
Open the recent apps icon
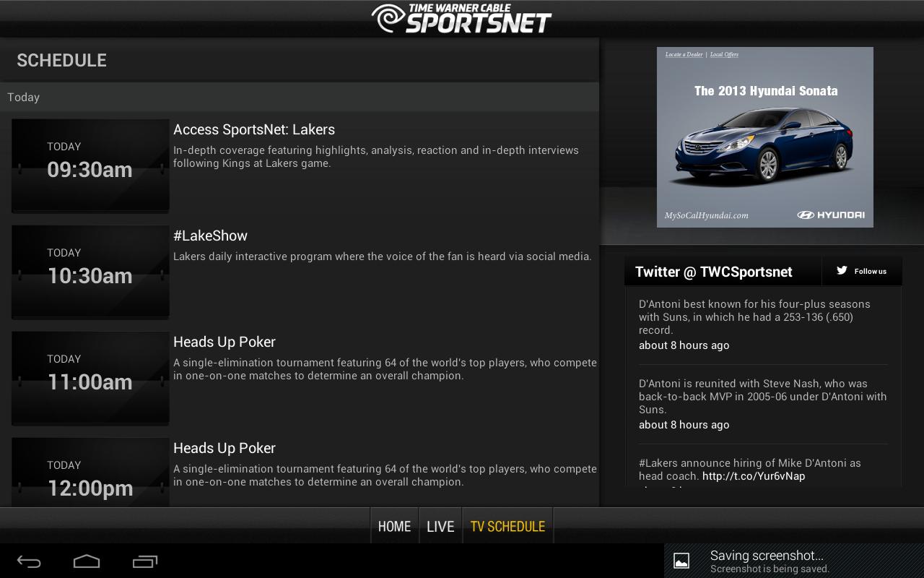(145, 561)
